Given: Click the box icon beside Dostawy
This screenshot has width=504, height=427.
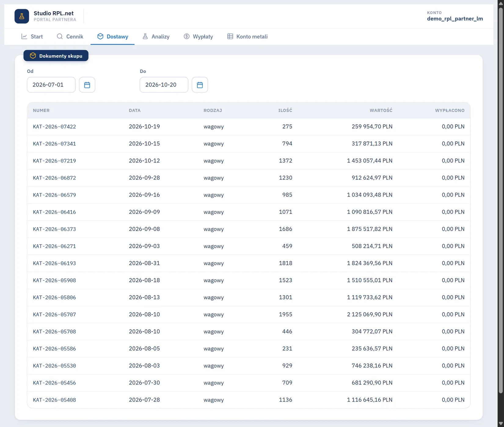Looking at the screenshot, I should coord(100,36).
